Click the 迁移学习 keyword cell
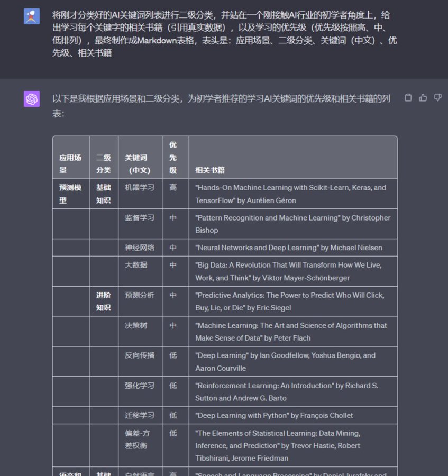Image resolution: width=448 pixels, height=476 pixels. coord(138,415)
